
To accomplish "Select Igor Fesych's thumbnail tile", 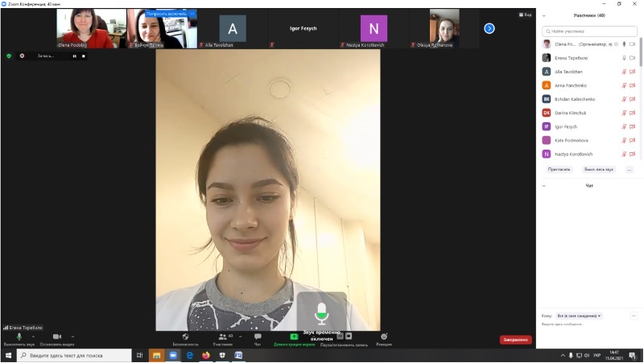I will 303,28.
